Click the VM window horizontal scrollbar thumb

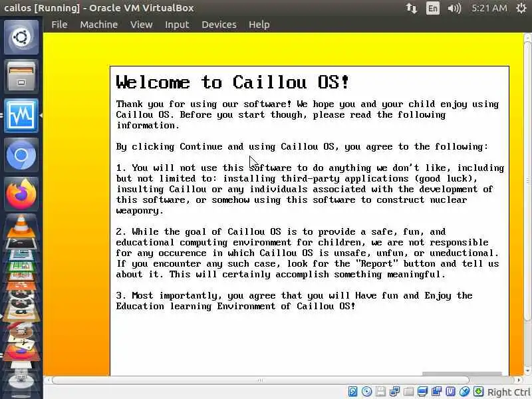260,380
